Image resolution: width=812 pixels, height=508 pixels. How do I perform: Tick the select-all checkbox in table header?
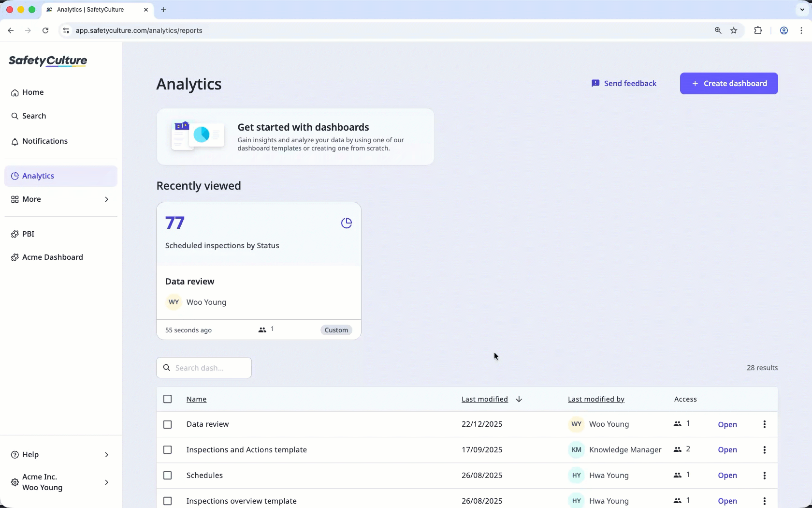click(x=168, y=399)
